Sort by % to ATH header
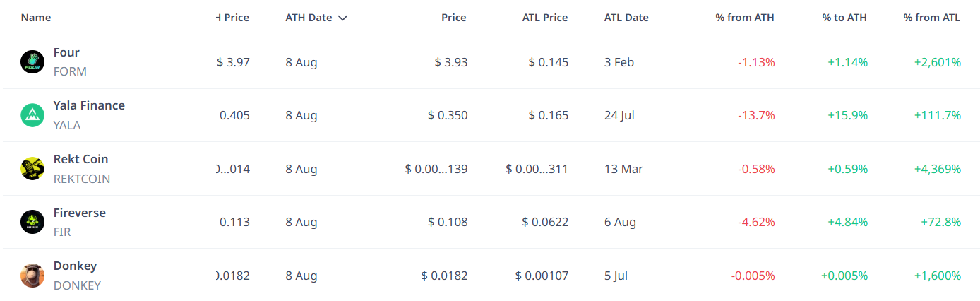This screenshot has height=301, width=980. pos(844,18)
